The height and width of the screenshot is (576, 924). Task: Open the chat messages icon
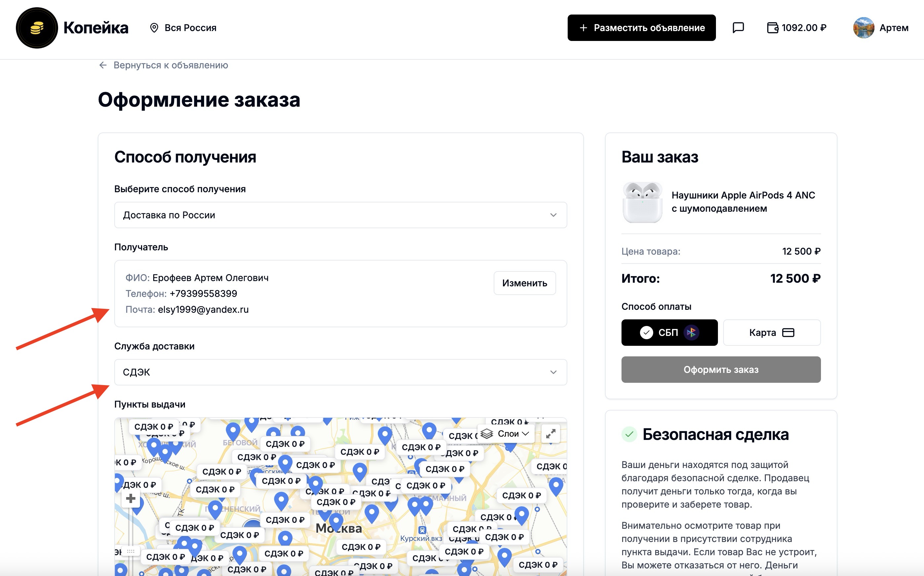click(x=738, y=27)
